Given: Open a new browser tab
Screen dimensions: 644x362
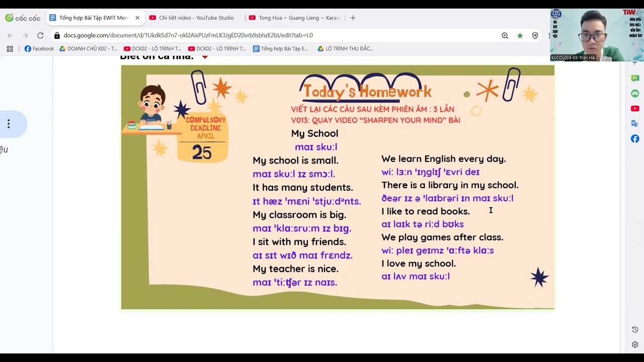Looking at the screenshot, I should click(x=353, y=18).
